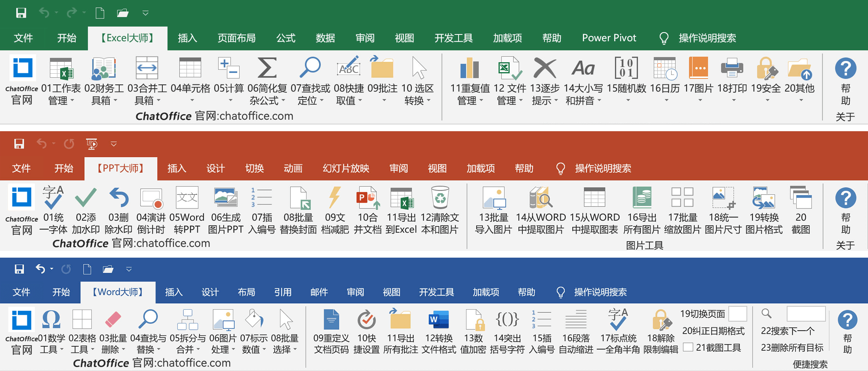
Task: Click the 16日历 calendar icon in Excel
Action: [x=665, y=68]
